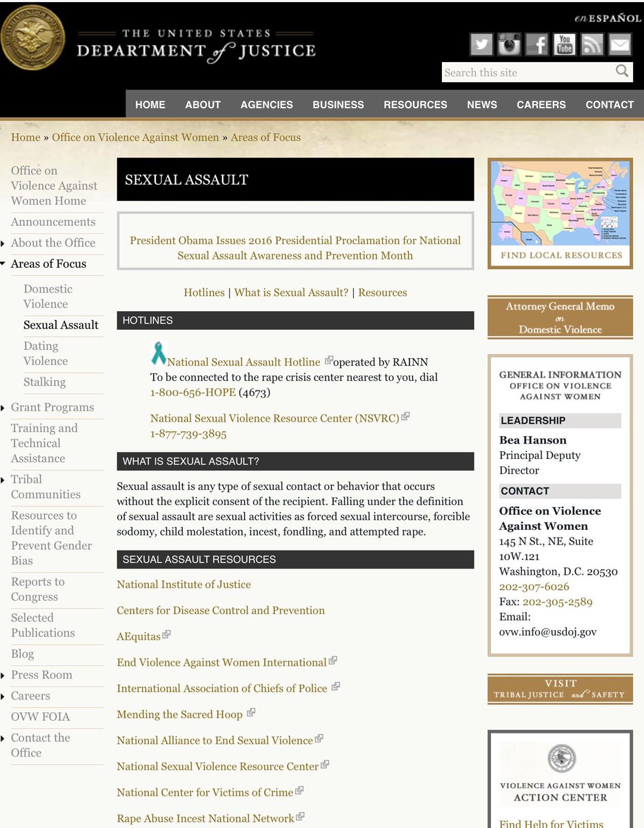Open International Association of Chiefs of Police
This screenshot has height=828, width=644.
pos(223,689)
